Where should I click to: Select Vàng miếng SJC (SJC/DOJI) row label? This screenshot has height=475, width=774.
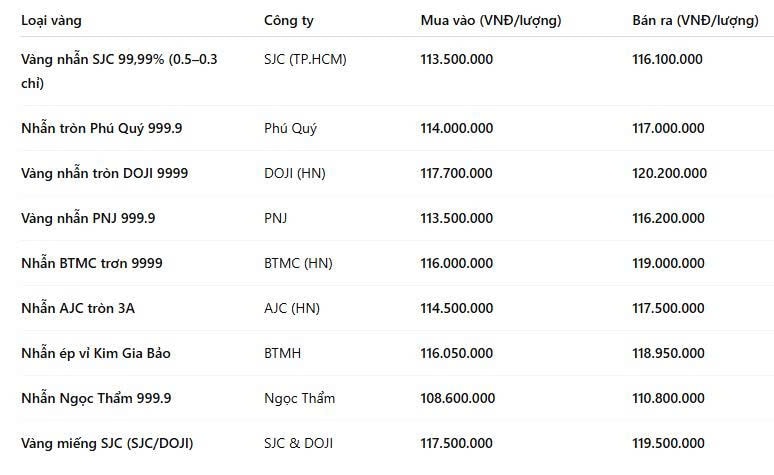(x=107, y=443)
